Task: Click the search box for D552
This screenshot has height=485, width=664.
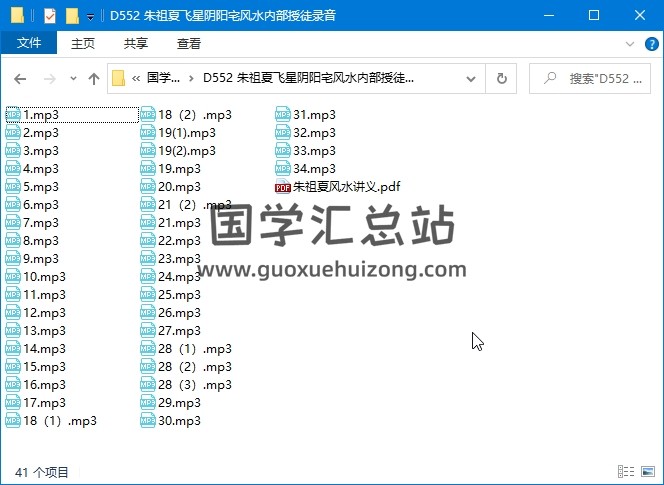Action: (589, 78)
